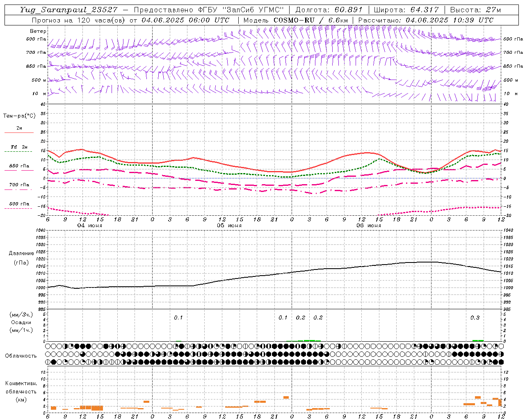Click the 985 pressure axis value on right
Viewport: 525px width, 420px height.
pos(508,309)
